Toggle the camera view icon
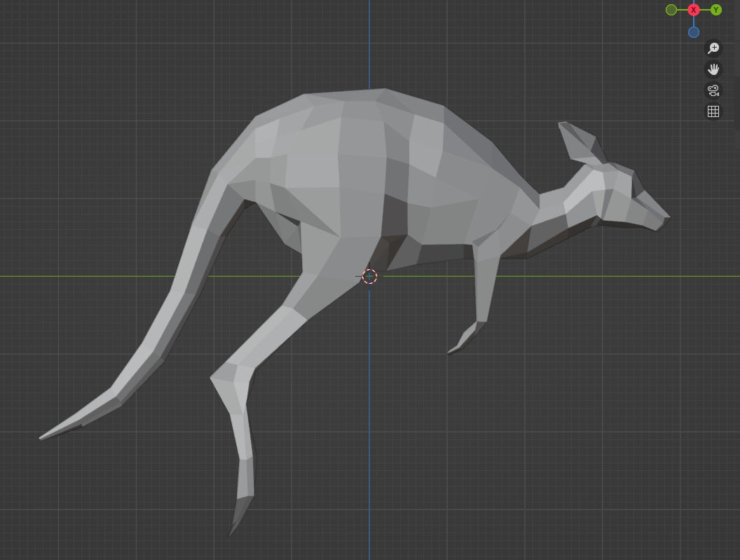Screen dimensions: 740x560 click(713, 90)
